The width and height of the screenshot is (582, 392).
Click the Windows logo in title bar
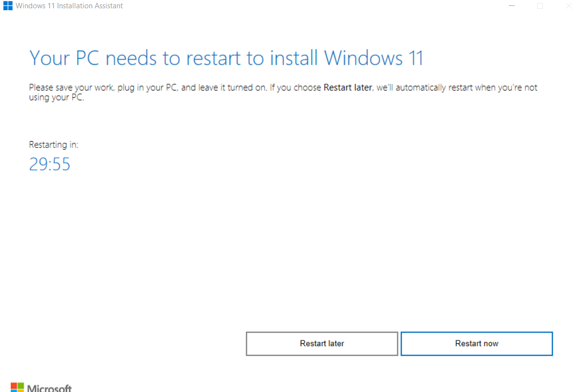8,5
